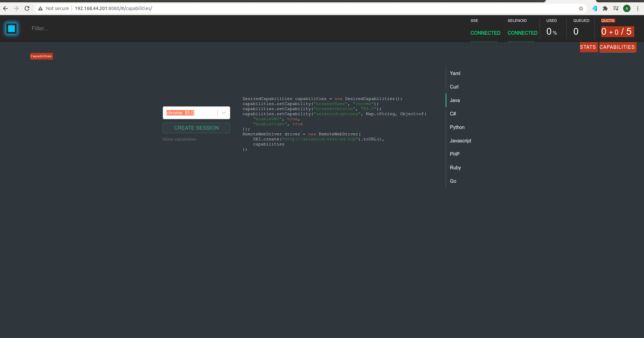Screen dimensions: 644x338
Task: Click the "browserVersion" capability code line
Action: point(312,109)
